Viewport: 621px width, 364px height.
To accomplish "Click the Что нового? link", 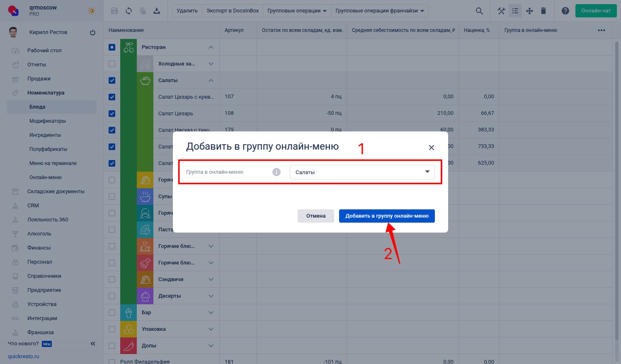I will click(x=23, y=344).
